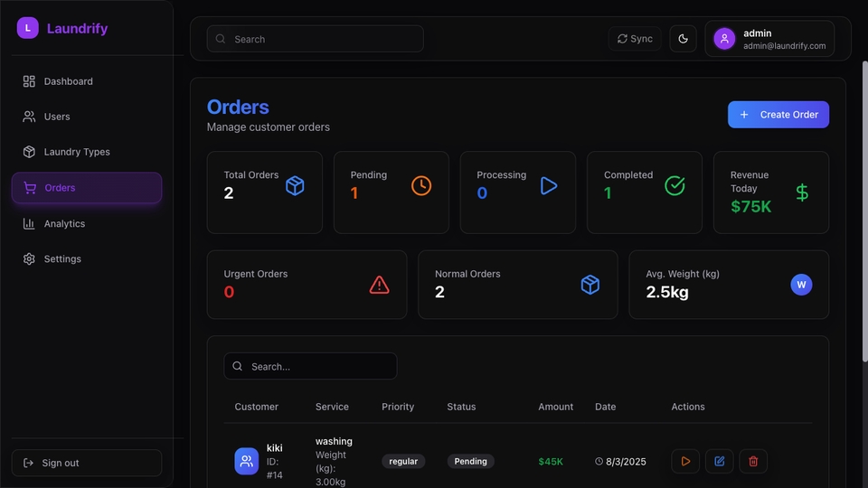This screenshot has height=488, width=868.
Task: Toggle dark mode with the moon icon
Action: point(684,39)
